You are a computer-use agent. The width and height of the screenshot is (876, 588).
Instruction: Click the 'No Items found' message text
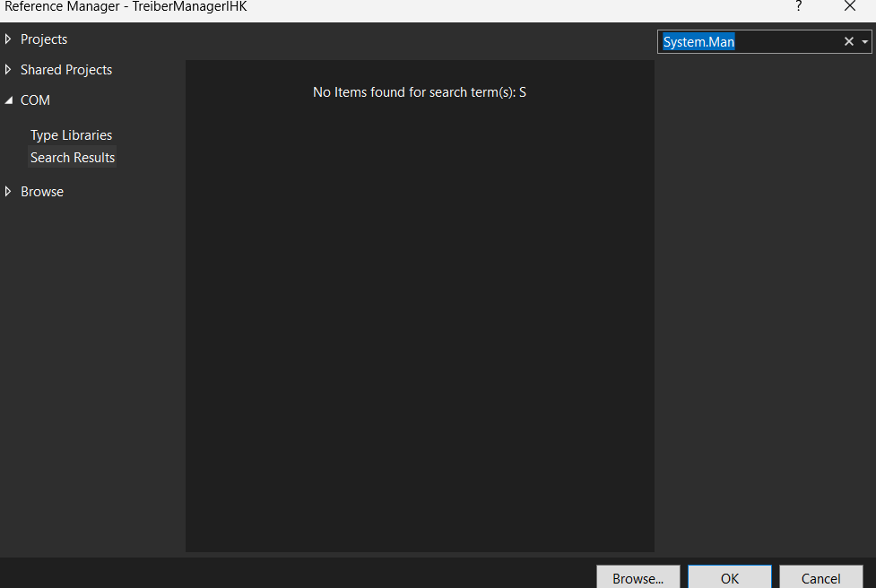pos(420,92)
